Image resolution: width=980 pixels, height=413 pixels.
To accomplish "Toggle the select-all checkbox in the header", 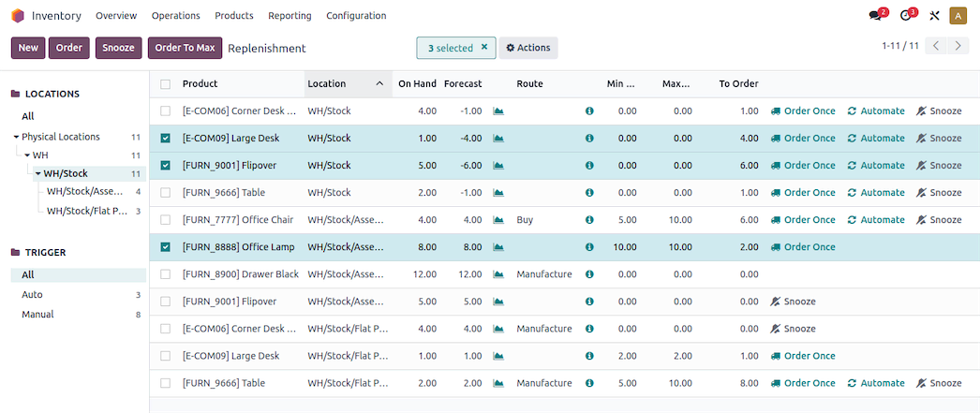I will [x=166, y=84].
